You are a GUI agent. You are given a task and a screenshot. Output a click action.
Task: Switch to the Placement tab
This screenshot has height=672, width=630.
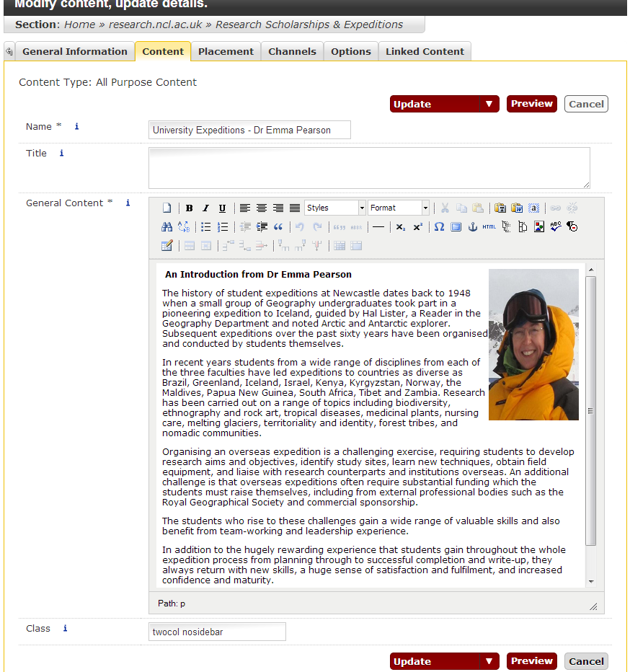pos(226,51)
